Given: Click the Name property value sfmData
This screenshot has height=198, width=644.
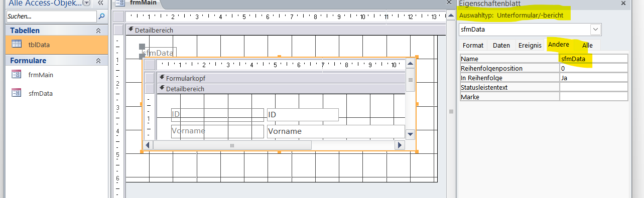Looking at the screenshot, I should [x=594, y=59].
